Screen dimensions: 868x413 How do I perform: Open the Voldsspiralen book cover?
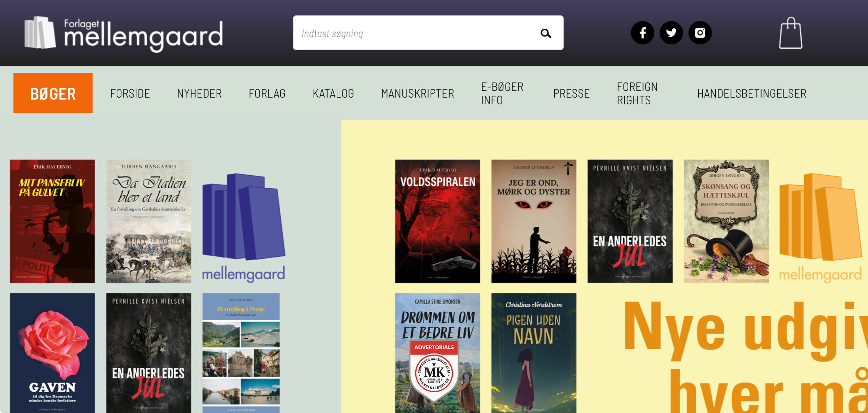(437, 221)
